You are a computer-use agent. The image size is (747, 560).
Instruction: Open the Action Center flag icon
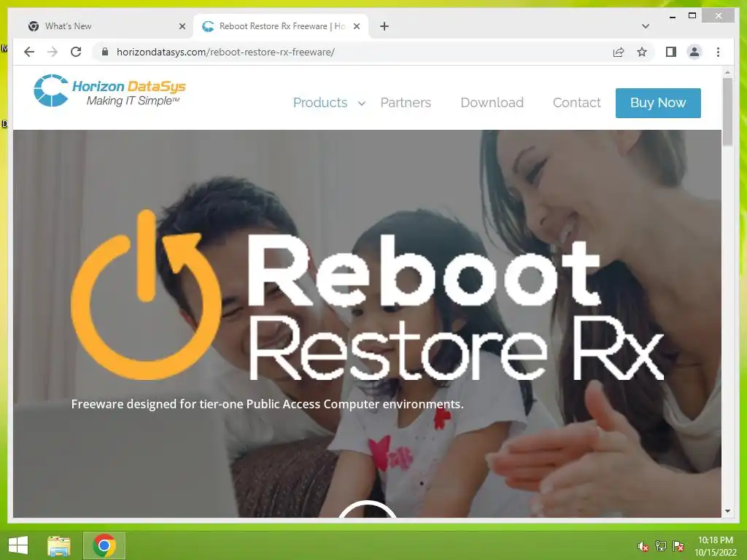pyautogui.click(x=678, y=546)
